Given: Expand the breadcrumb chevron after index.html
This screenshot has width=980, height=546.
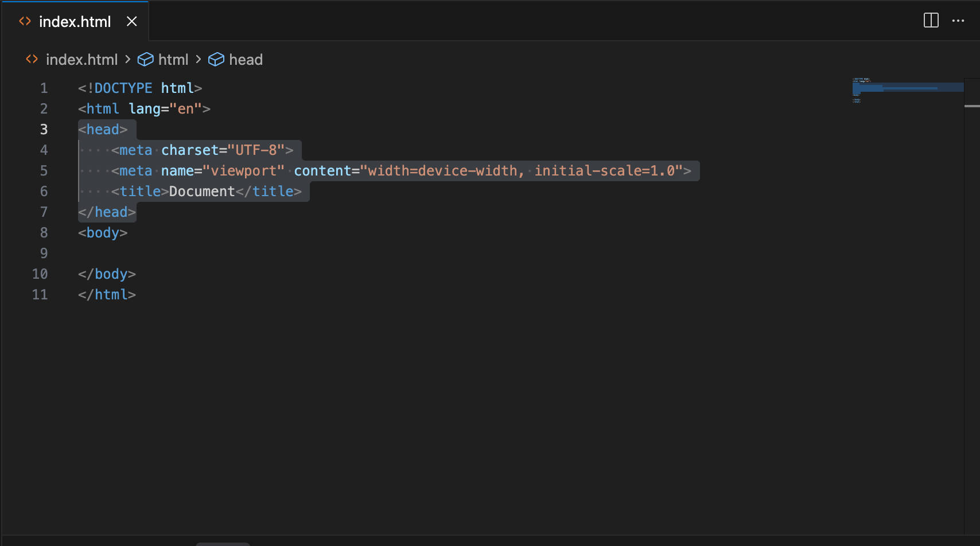Looking at the screenshot, I should click(127, 59).
